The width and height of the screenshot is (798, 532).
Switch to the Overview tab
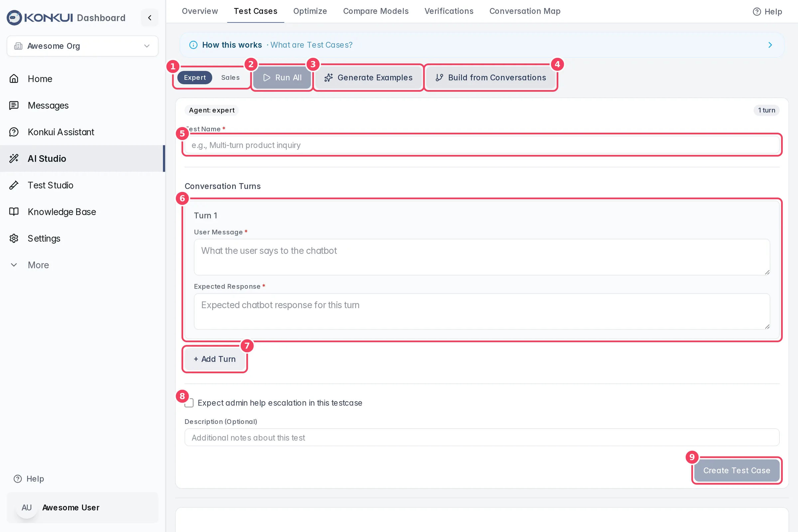tap(200, 11)
